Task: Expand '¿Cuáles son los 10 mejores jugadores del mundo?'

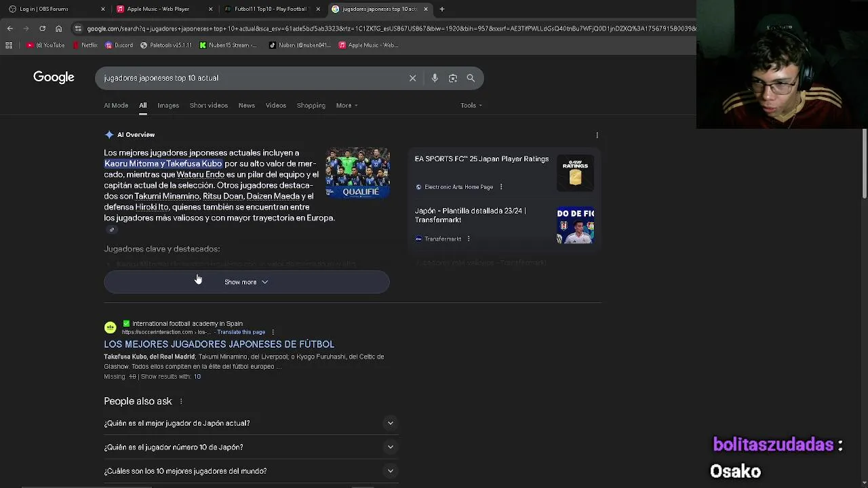Action: click(x=250, y=471)
